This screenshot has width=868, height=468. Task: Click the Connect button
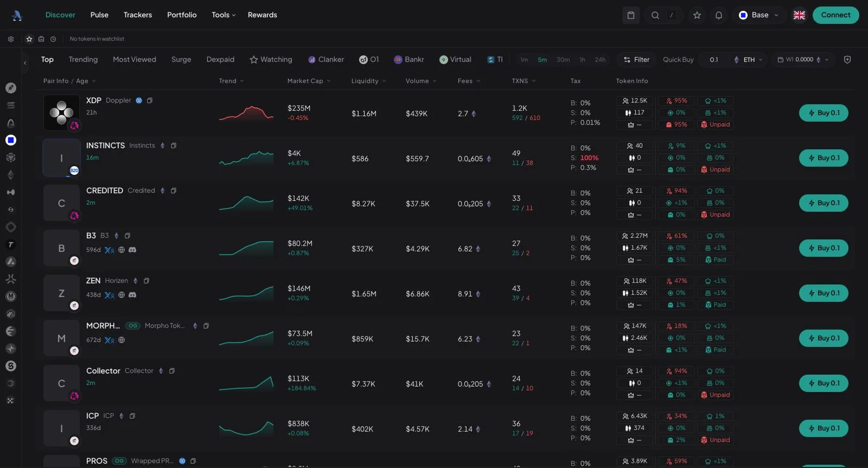click(x=835, y=15)
